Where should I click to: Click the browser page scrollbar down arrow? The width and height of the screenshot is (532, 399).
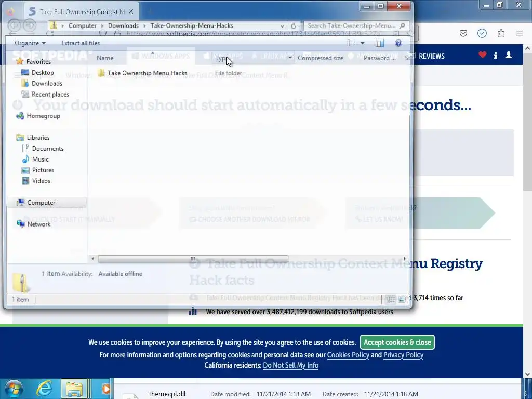[x=527, y=374]
